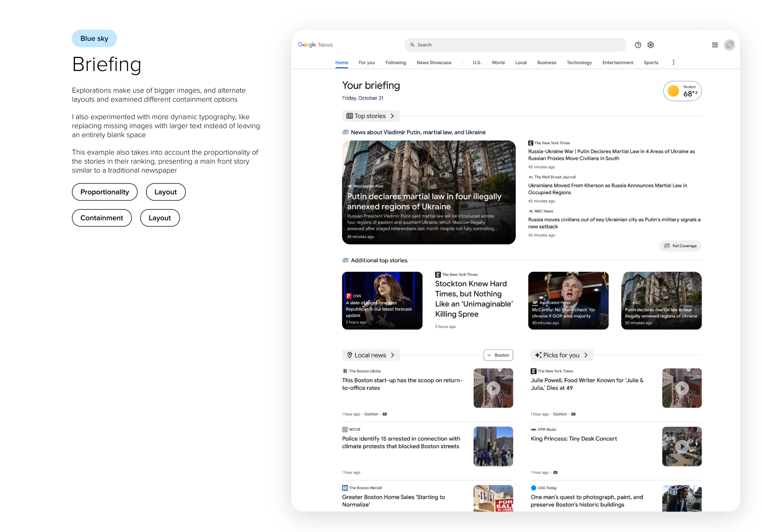762x532 pixels.
Task: Open the settings gear icon
Action: [650, 45]
